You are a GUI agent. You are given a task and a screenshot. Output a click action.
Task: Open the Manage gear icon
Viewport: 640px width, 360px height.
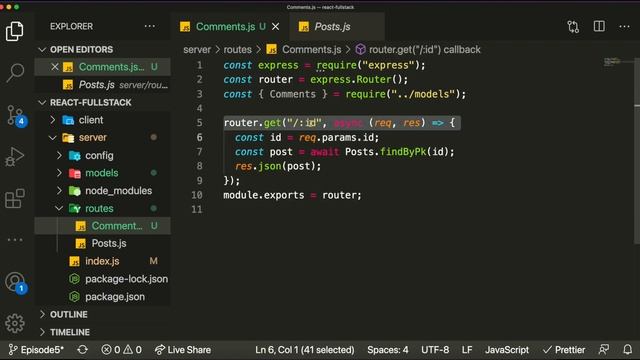click(15, 323)
